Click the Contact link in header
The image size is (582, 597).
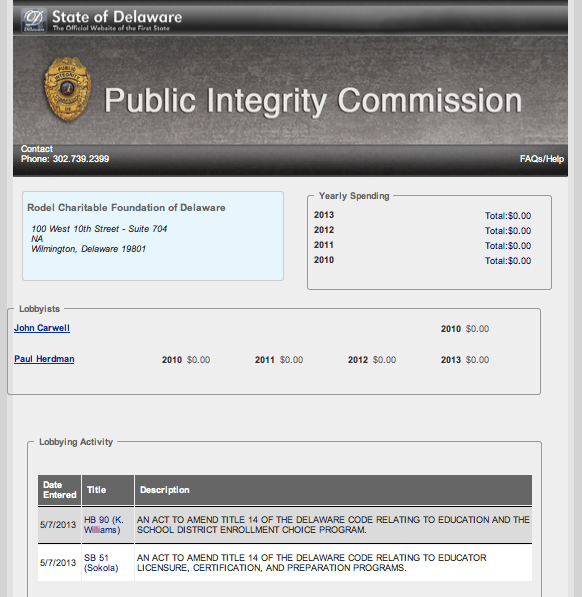tap(37, 149)
